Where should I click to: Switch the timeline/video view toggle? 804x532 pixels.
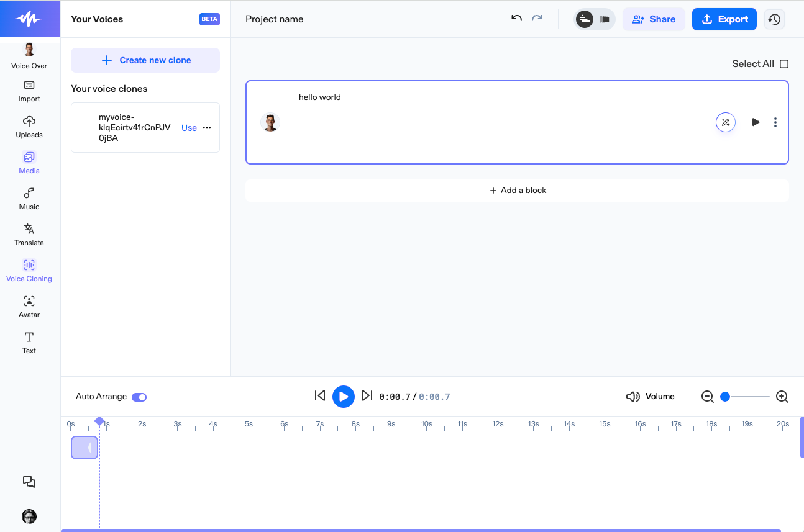tap(603, 19)
